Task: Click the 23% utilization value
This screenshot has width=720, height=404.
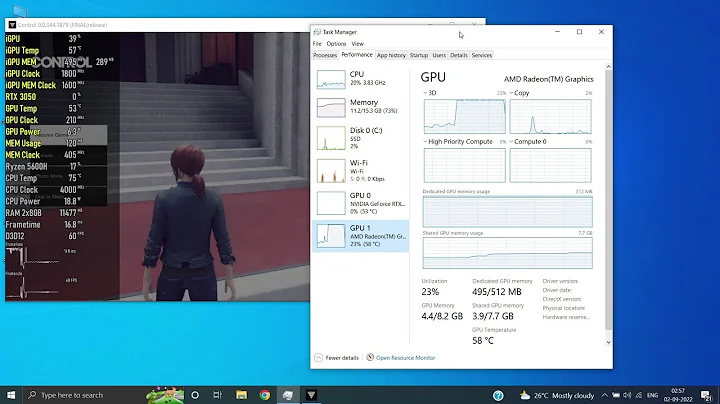Action: 430,292
